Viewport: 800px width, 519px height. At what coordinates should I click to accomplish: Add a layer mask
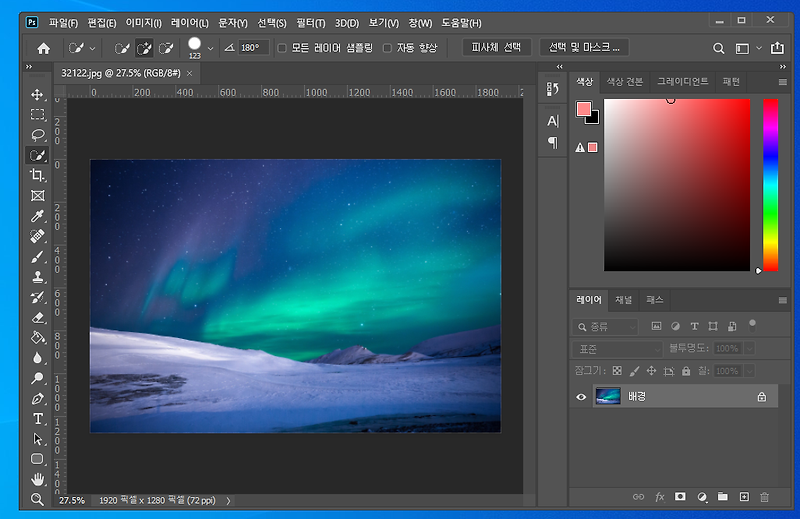coord(680,497)
